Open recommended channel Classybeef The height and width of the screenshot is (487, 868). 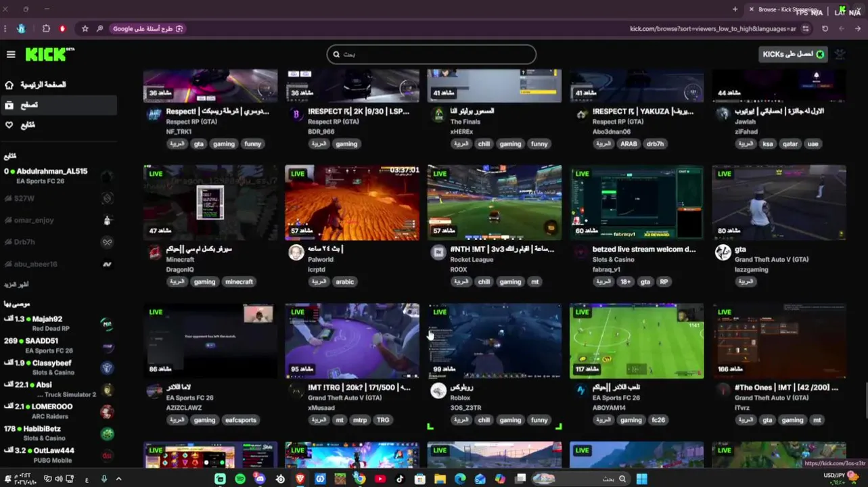tap(58, 367)
